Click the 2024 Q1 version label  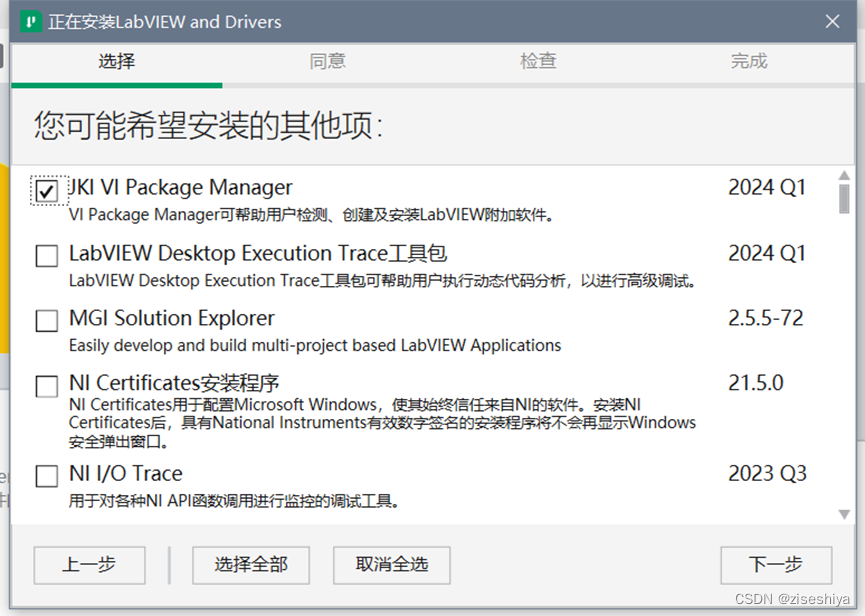coord(766,186)
